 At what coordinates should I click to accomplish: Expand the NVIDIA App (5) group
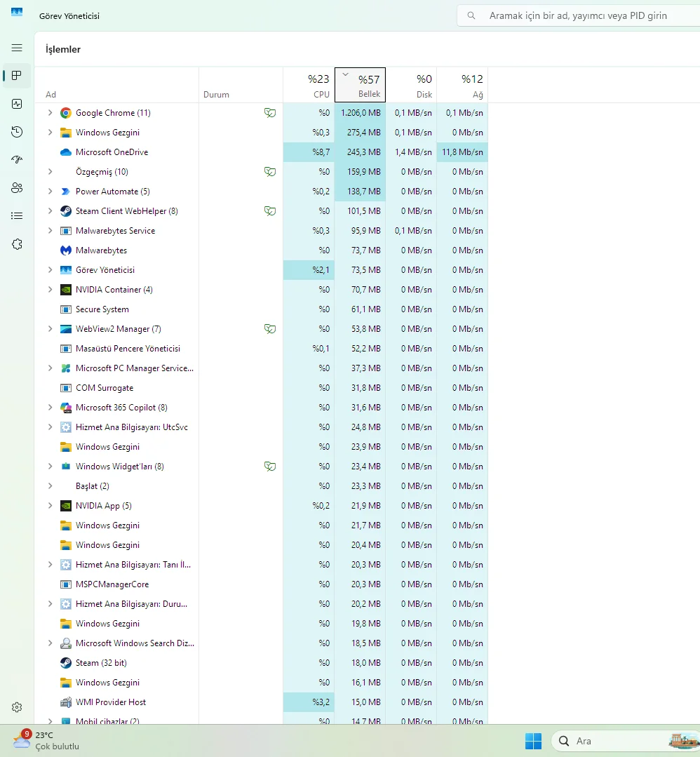[50, 505]
